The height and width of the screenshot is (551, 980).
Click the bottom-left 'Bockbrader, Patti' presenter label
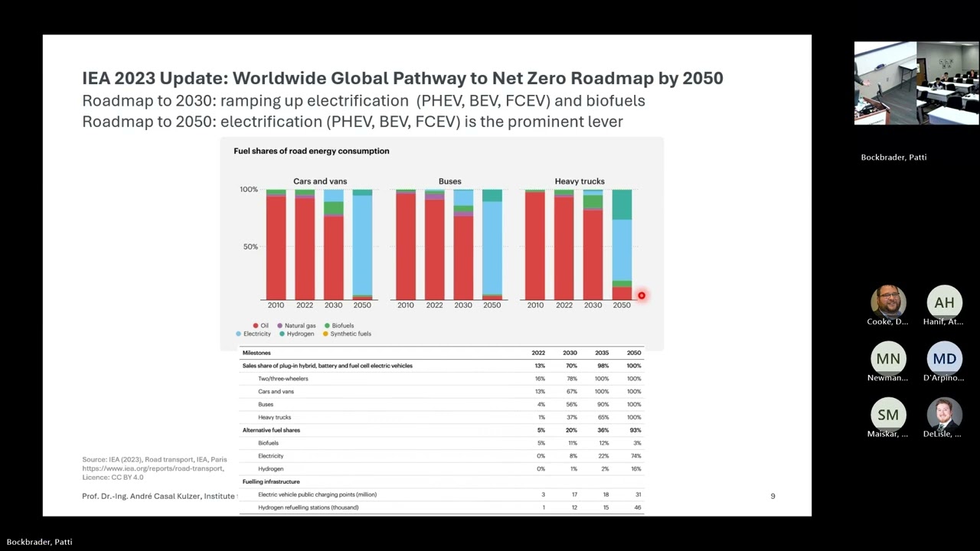pyautogui.click(x=40, y=542)
